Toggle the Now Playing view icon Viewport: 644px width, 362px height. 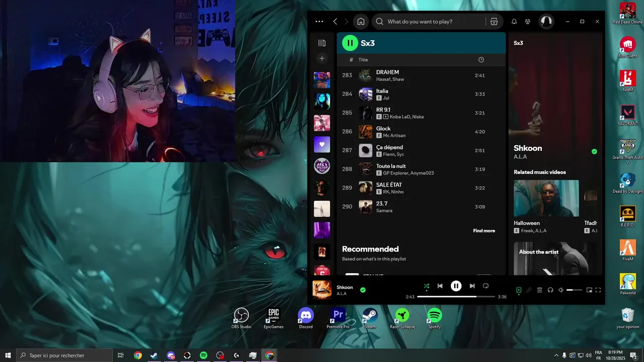[519, 290]
